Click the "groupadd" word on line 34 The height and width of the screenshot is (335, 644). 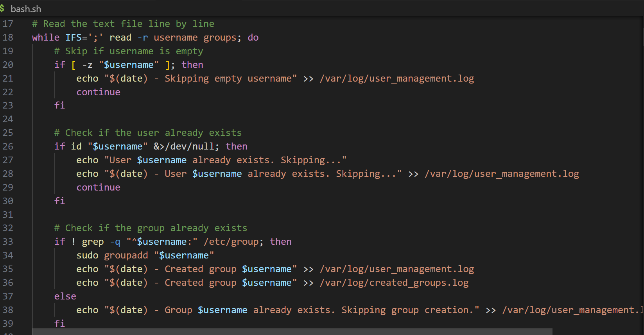click(x=126, y=255)
